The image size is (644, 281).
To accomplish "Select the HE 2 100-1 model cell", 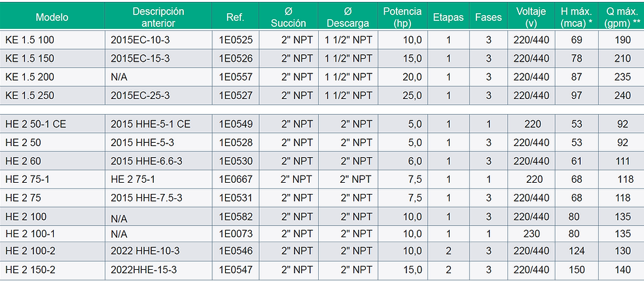I will pos(30,233).
